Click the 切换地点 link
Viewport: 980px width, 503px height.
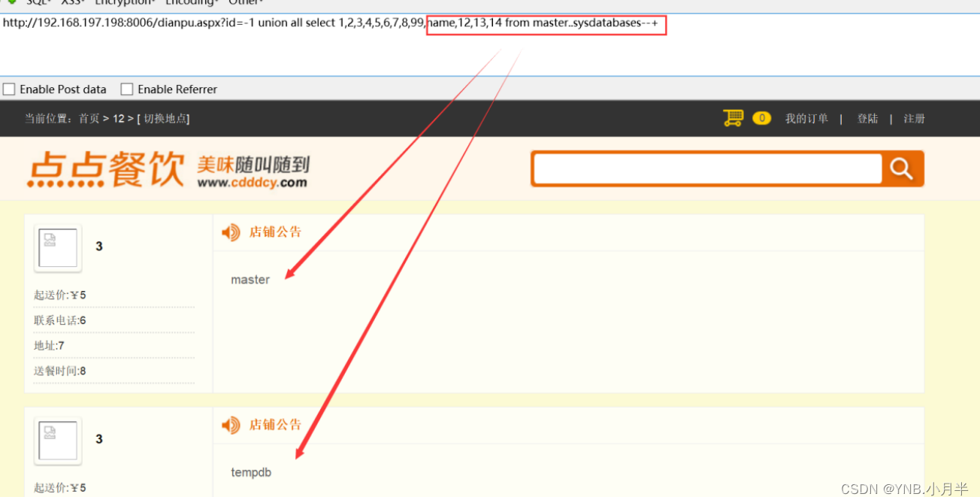tap(165, 119)
